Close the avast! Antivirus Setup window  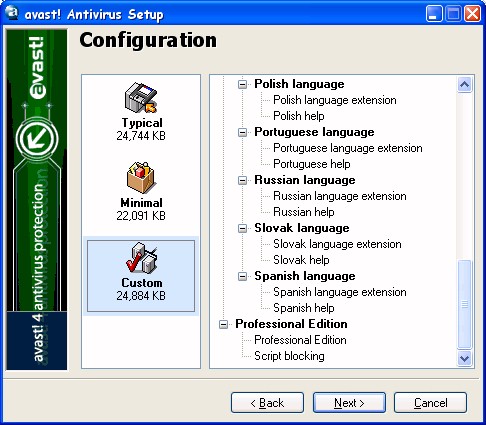(473, 14)
